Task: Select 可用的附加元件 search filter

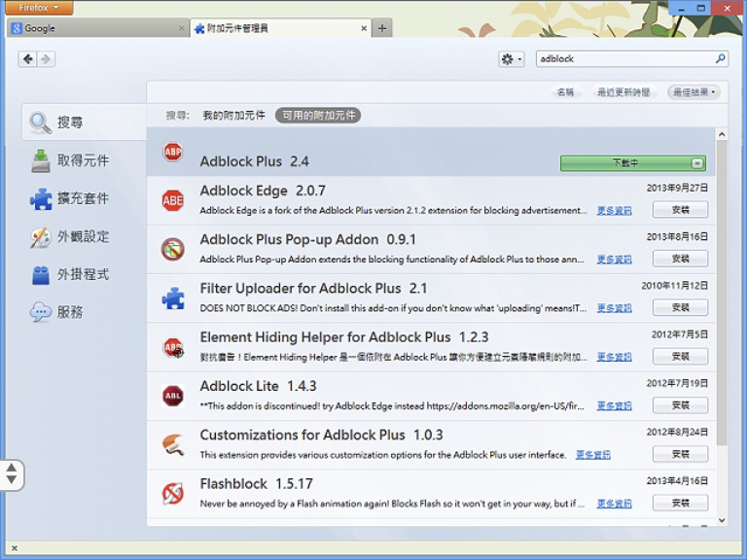Action: (x=318, y=115)
